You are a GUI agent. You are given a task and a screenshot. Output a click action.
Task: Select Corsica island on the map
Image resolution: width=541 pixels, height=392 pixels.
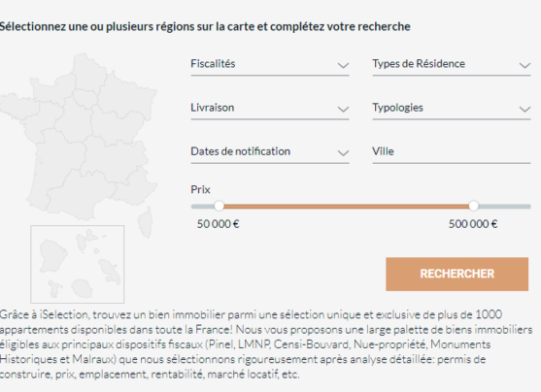coord(147,221)
